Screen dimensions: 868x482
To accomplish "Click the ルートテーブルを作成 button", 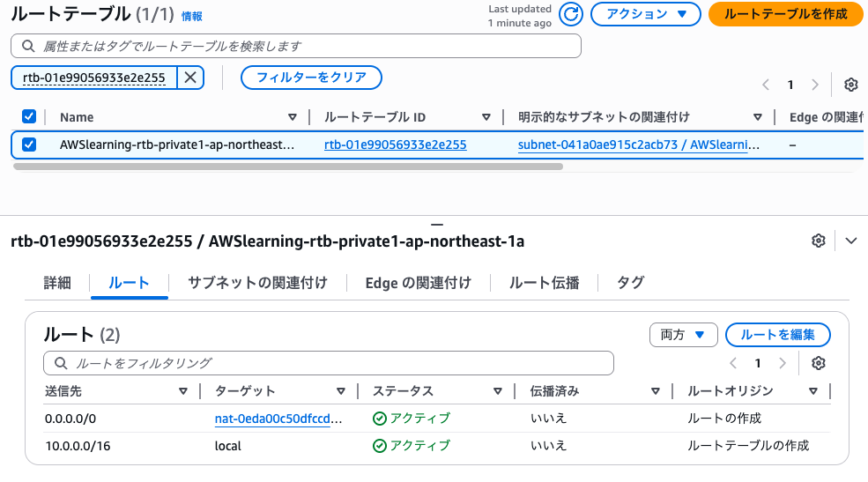I will pyautogui.click(x=785, y=14).
